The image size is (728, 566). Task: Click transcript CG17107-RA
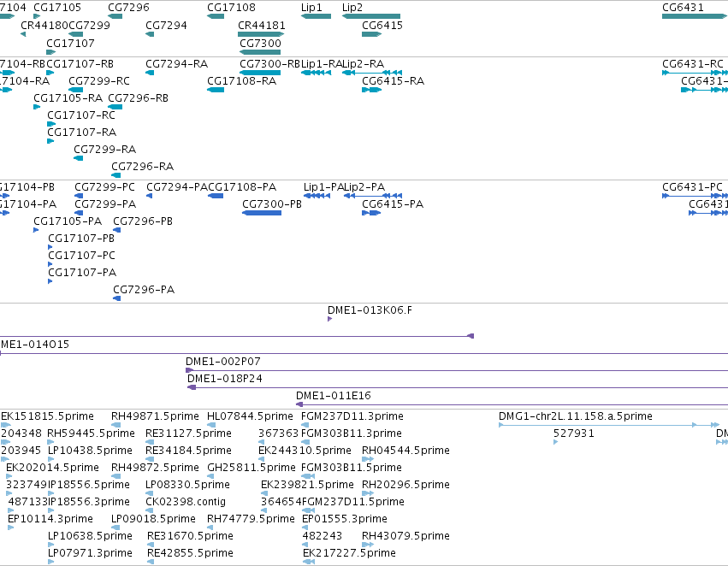(x=82, y=133)
